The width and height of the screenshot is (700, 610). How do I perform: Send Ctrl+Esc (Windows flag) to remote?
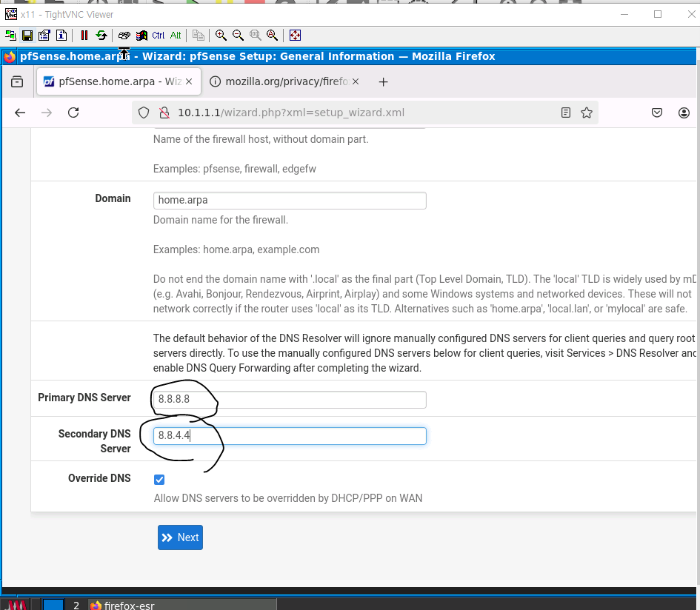tap(141, 36)
